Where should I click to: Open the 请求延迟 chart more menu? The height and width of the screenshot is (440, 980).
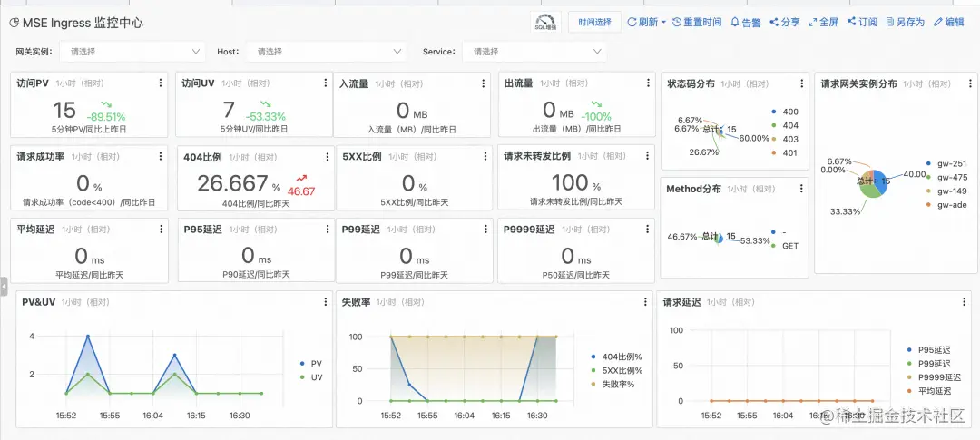point(966,302)
